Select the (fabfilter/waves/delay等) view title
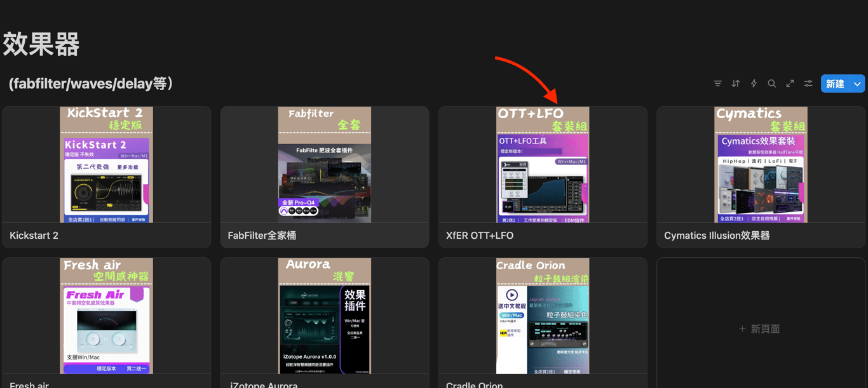868x388 pixels. point(91,84)
